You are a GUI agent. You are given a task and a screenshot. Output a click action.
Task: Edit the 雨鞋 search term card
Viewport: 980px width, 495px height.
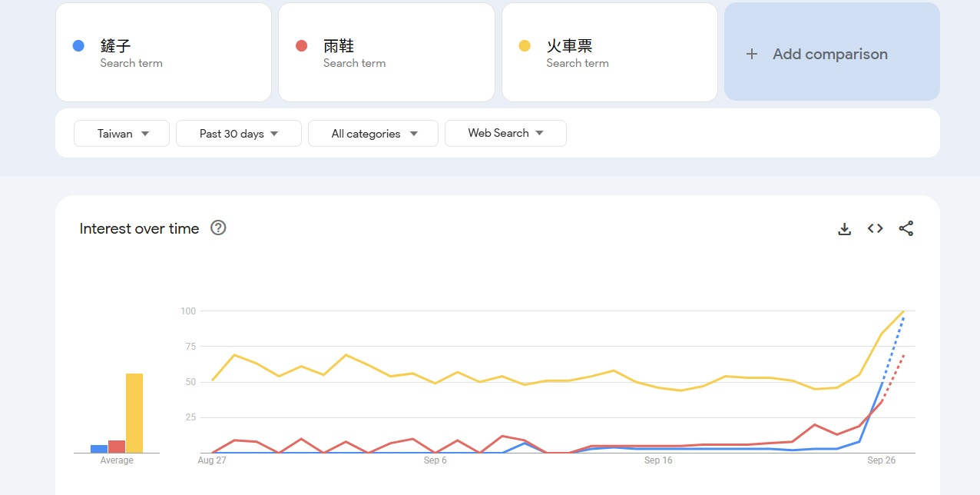coord(386,52)
